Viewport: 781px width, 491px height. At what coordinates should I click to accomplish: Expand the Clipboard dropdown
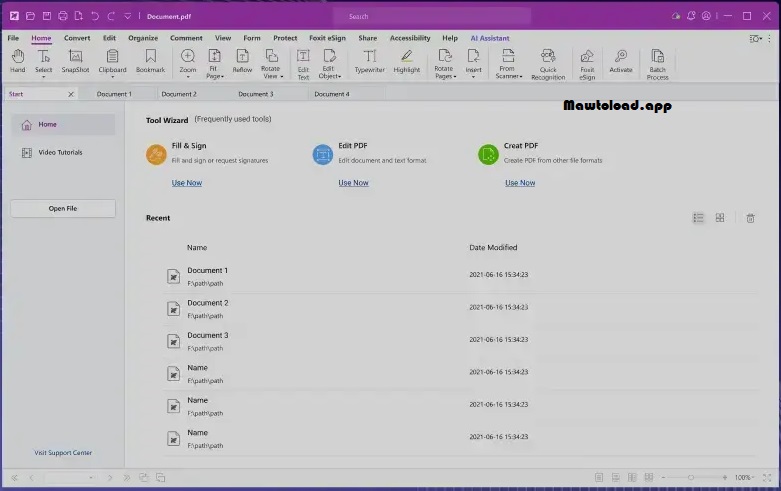(x=113, y=77)
